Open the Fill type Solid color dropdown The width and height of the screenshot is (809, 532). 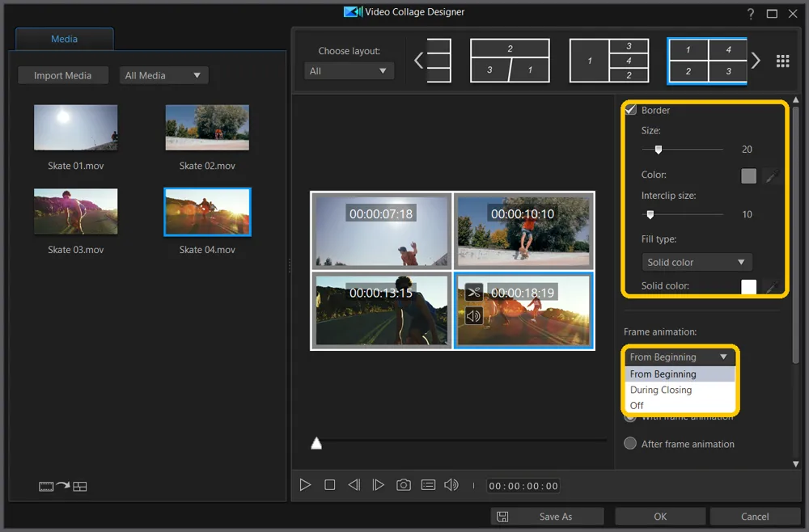[x=697, y=262]
